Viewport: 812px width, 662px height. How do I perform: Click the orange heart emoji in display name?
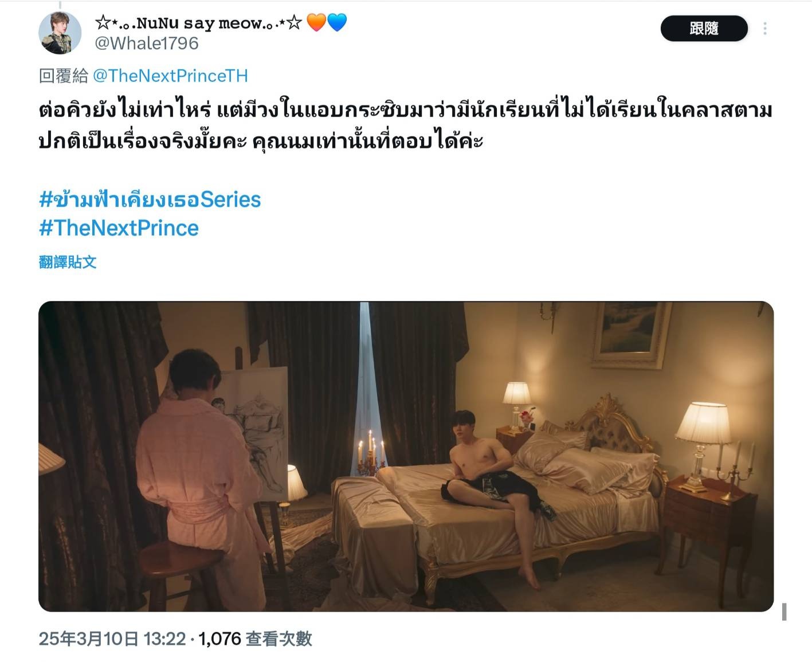click(x=316, y=22)
